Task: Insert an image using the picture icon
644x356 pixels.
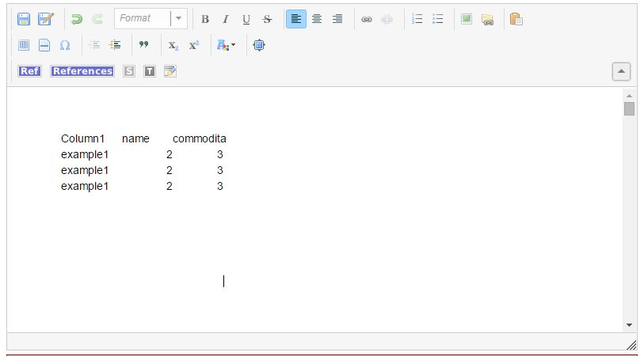Action: point(467,19)
